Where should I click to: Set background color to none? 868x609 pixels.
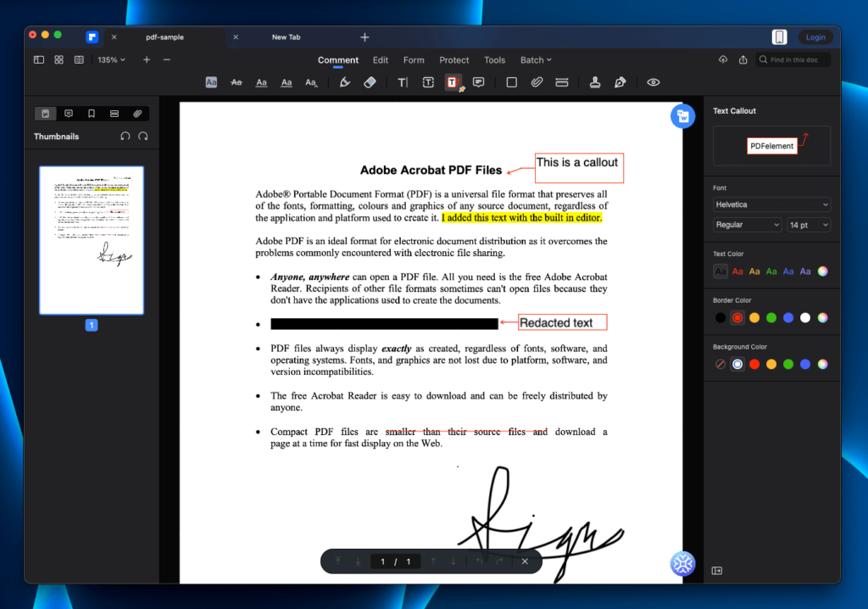(x=721, y=364)
